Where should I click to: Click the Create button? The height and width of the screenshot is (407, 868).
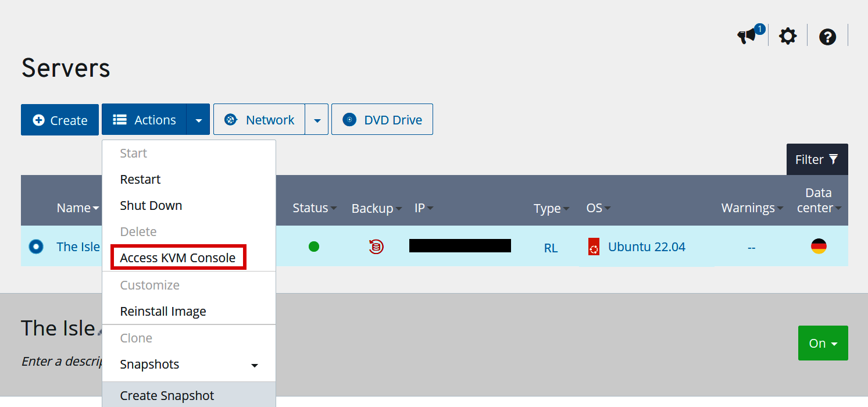coord(59,119)
